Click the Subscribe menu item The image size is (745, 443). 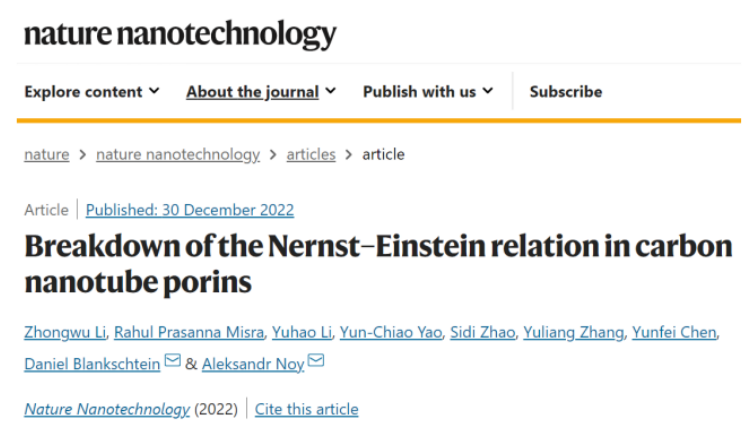[566, 91]
